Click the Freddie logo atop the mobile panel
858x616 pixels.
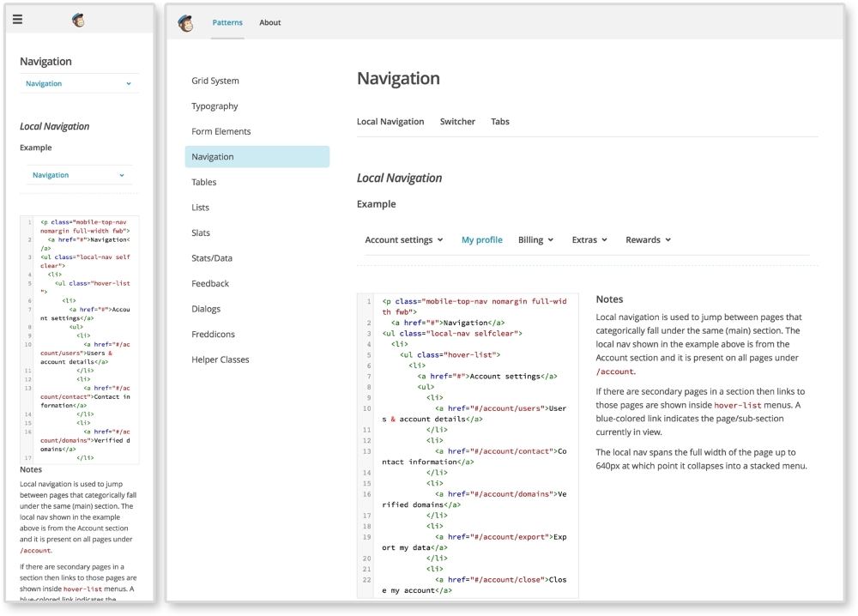pos(78,18)
